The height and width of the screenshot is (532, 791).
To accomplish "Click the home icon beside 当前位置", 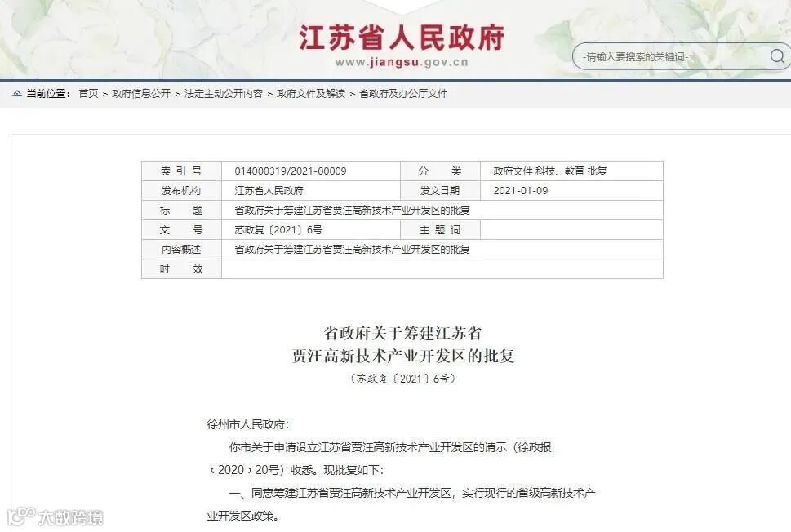I will click(17, 93).
